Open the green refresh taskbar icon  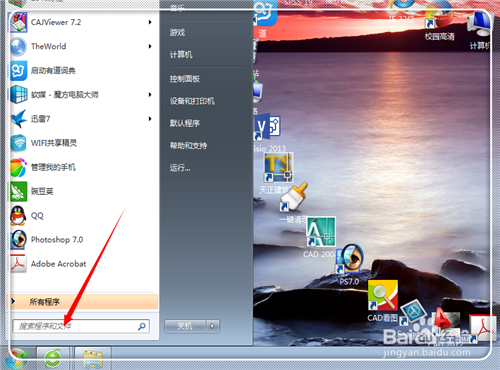point(53,358)
